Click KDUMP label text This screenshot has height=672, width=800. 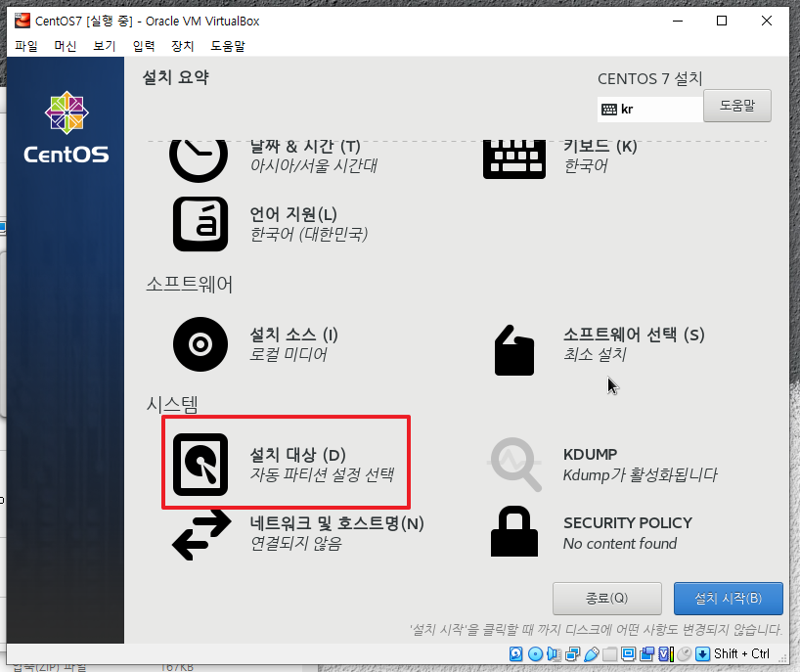click(591, 454)
